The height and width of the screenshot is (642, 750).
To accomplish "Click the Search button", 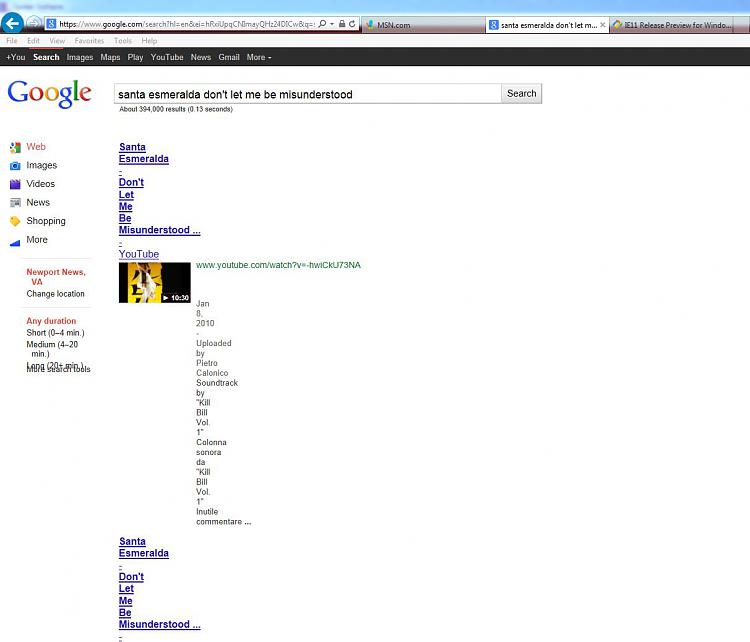I will (521, 93).
